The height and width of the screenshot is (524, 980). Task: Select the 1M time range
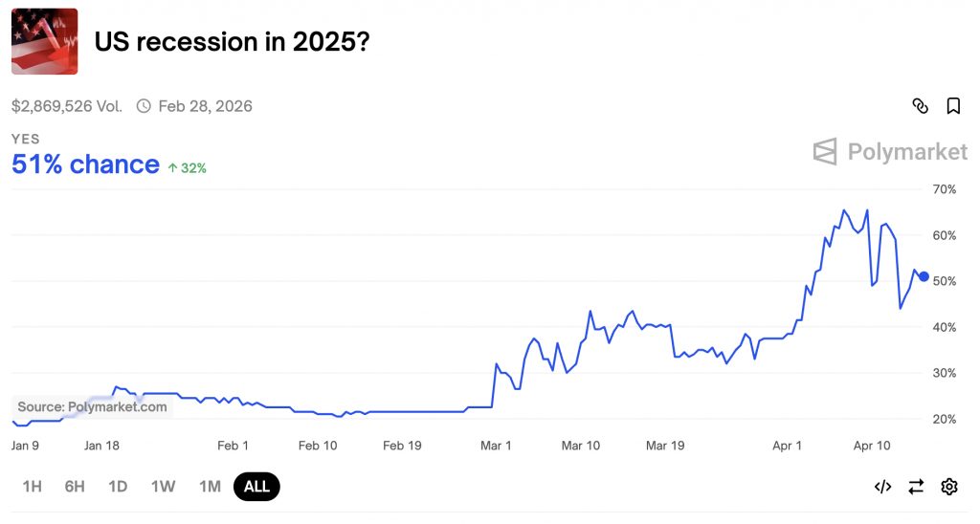[x=210, y=487]
